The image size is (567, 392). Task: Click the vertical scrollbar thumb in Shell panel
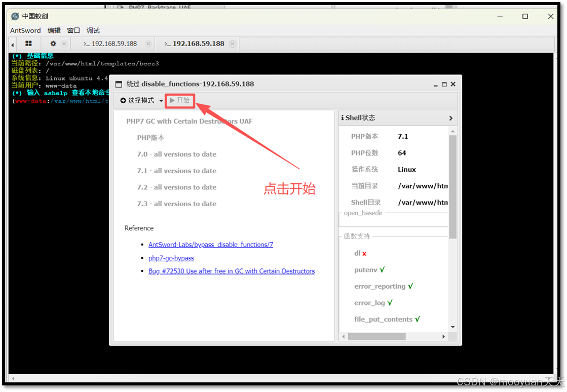point(452,187)
